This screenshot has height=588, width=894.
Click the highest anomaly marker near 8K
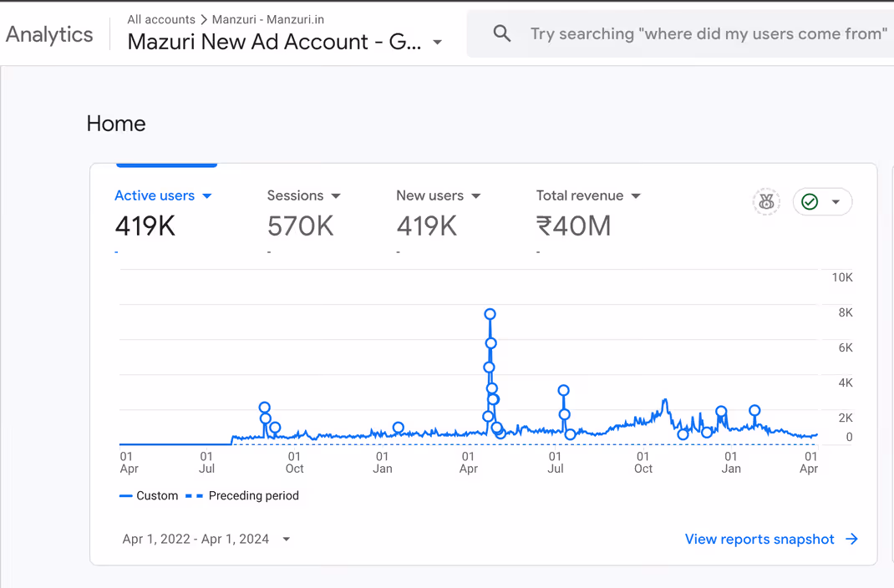click(x=490, y=314)
